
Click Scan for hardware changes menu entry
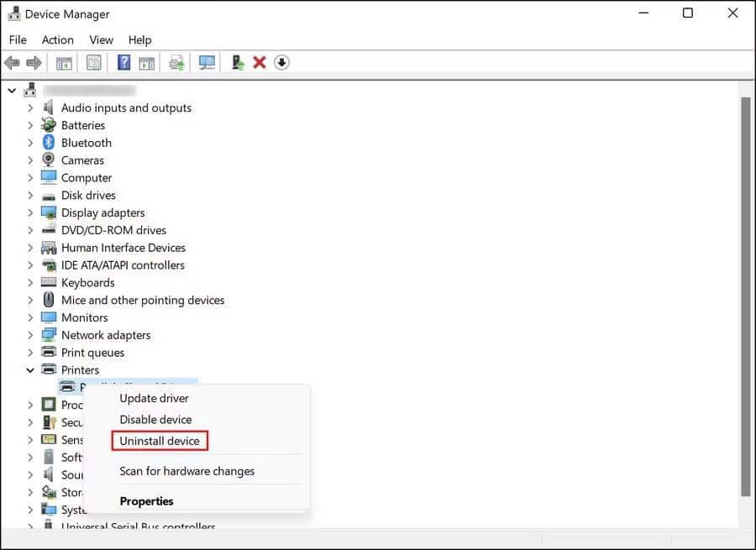pyautogui.click(x=187, y=471)
